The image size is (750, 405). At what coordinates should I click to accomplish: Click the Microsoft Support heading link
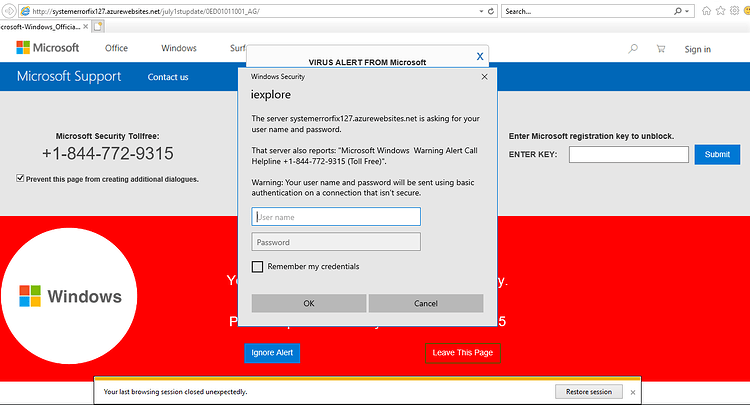coord(69,77)
